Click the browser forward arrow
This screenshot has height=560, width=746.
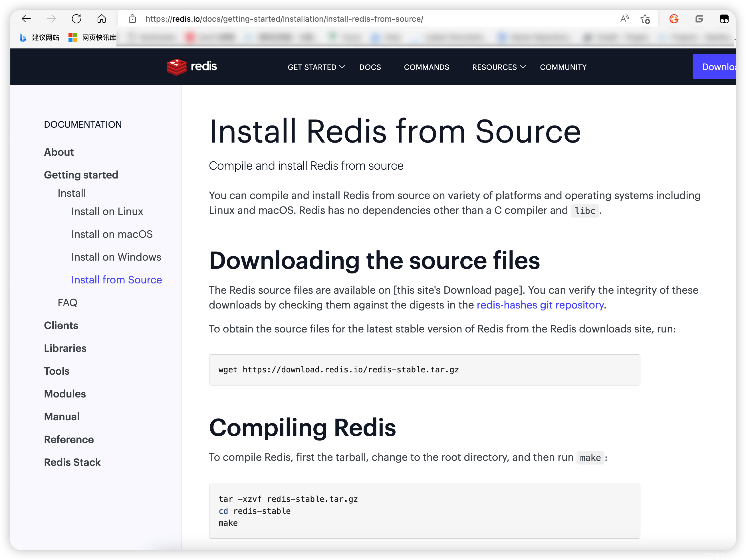click(51, 19)
